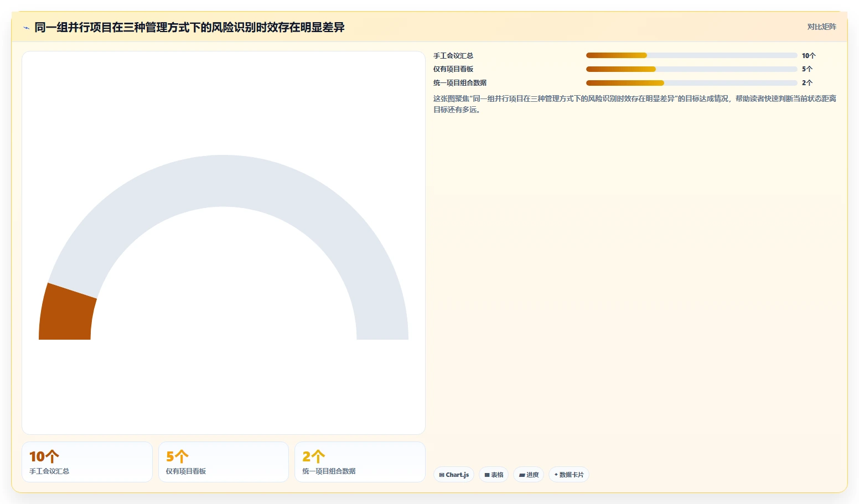Click the description paragraph starting 这张图聚焦
Image resolution: width=859 pixels, height=504 pixels.
635,104
